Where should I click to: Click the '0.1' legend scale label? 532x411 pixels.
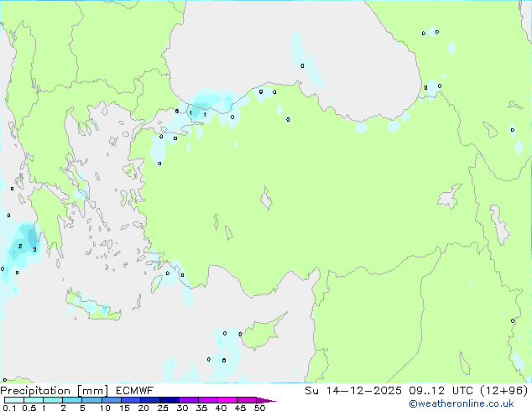[9, 408]
